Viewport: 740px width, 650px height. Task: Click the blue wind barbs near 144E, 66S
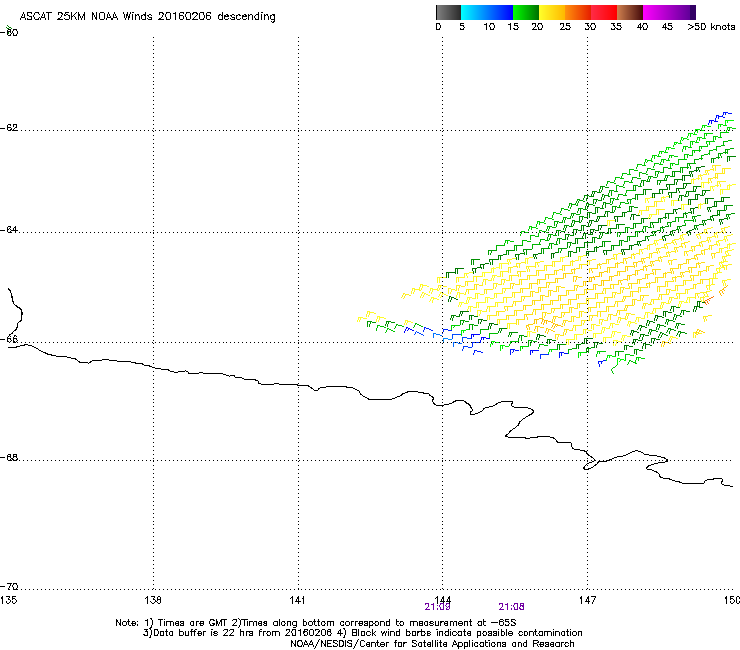pos(455,340)
